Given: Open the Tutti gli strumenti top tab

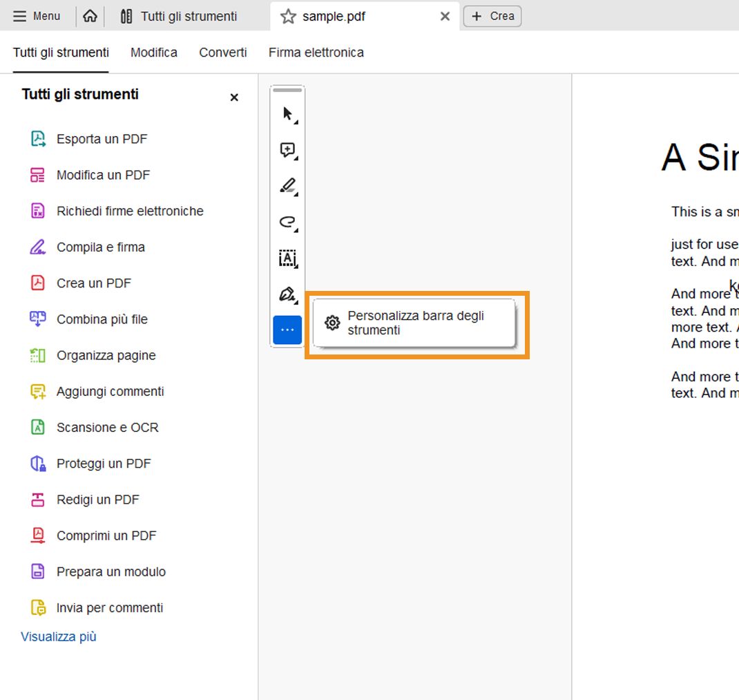Looking at the screenshot, I should (179, 16).
